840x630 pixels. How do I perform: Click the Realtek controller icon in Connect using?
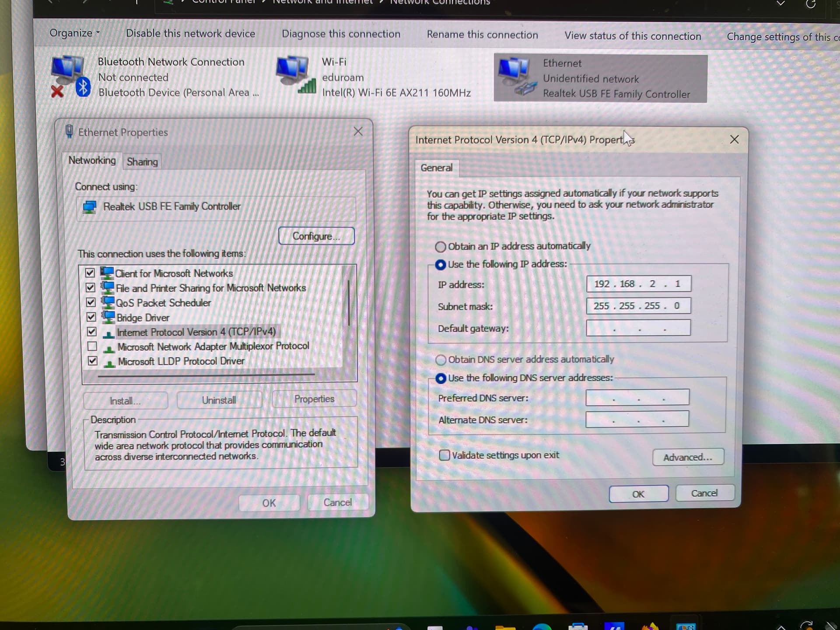pyautogui.click(x=90, y=207)
